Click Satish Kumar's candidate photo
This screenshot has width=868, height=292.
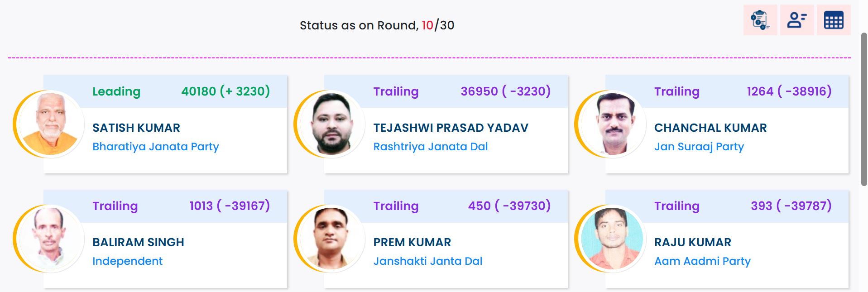(51, 124)
